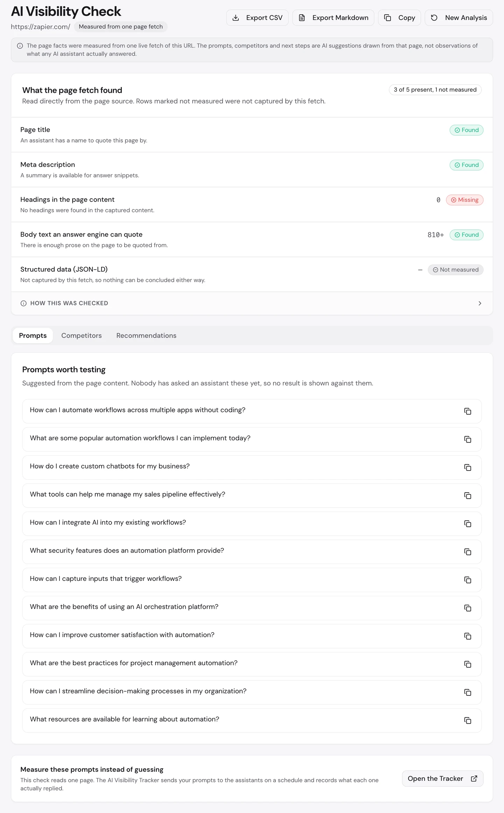Screen dimensions: 504x813
Task: Copy the 'resources for learning about automation' prompt
Action: pyautogui.click(x=468, y=721)
